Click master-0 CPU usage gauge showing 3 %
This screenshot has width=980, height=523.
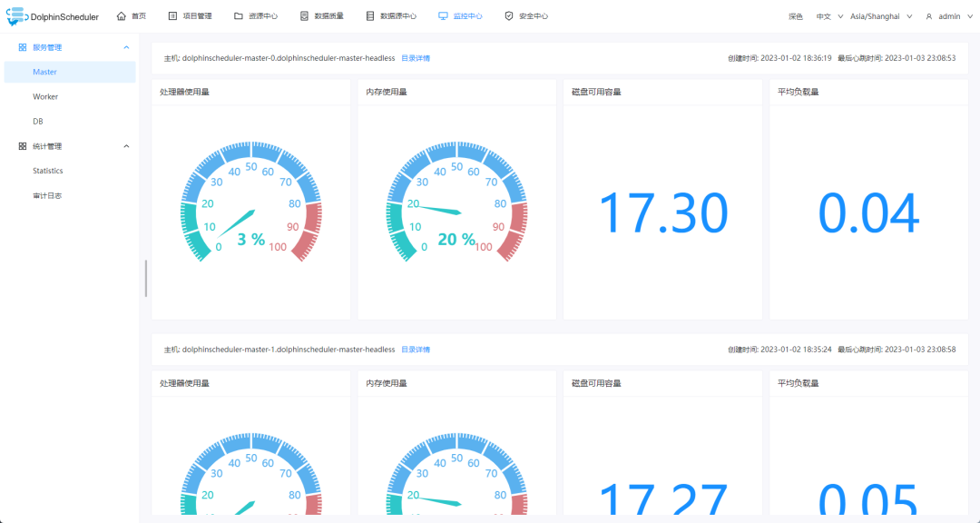pyautogui.click(x=250, y=200)
